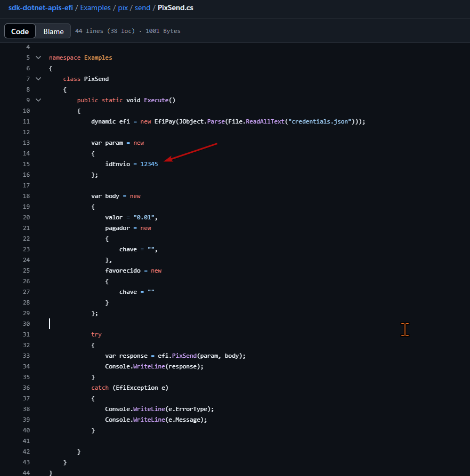This screenshot has width=470, height=476.
Task: Open the Examples folder breadcrumb
Action: point(95,7)
